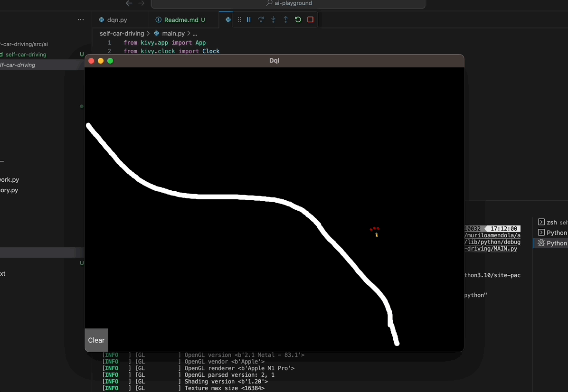Screen dimensions: 568x392
Task: Click the Shading version log line
Action: coord(185,382)
